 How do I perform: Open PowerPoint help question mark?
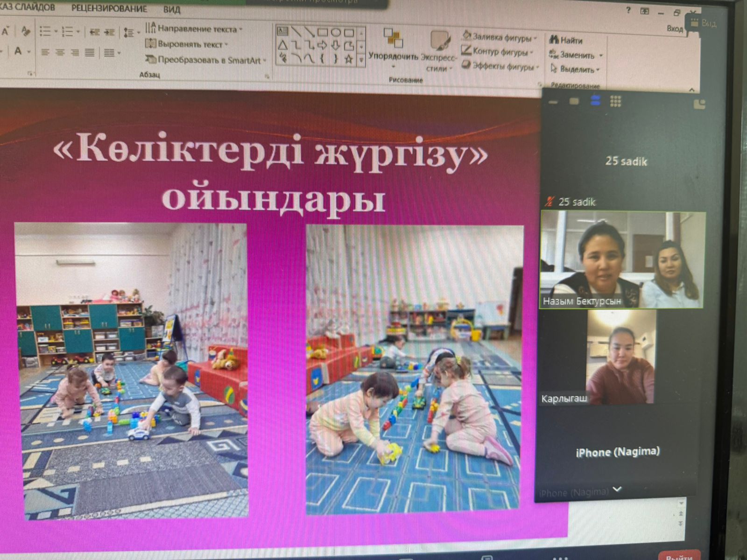point(627,10)
